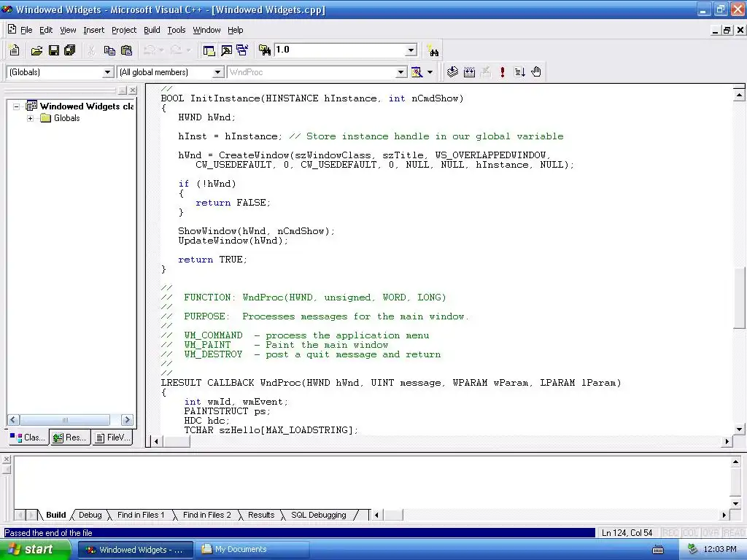The width and height of the screenshot is (747, 560).
Task: Click the Insert Breakpoint hand icon
Action: click(536, 72)
